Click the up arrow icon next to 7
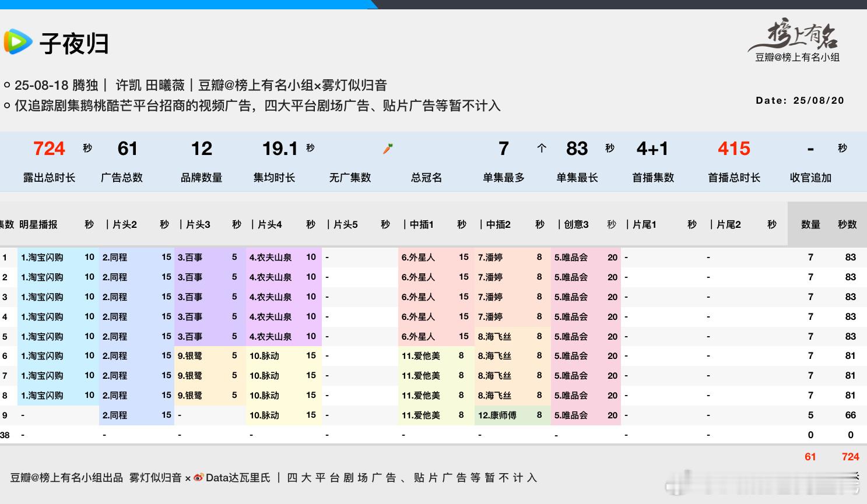The height and width of the screenshot is (504, 867). pyautogui.click(x=542, y=148)
